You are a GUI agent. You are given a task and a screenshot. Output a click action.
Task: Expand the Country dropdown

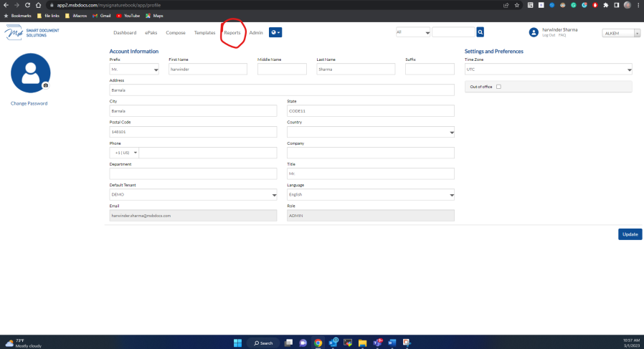371,132
